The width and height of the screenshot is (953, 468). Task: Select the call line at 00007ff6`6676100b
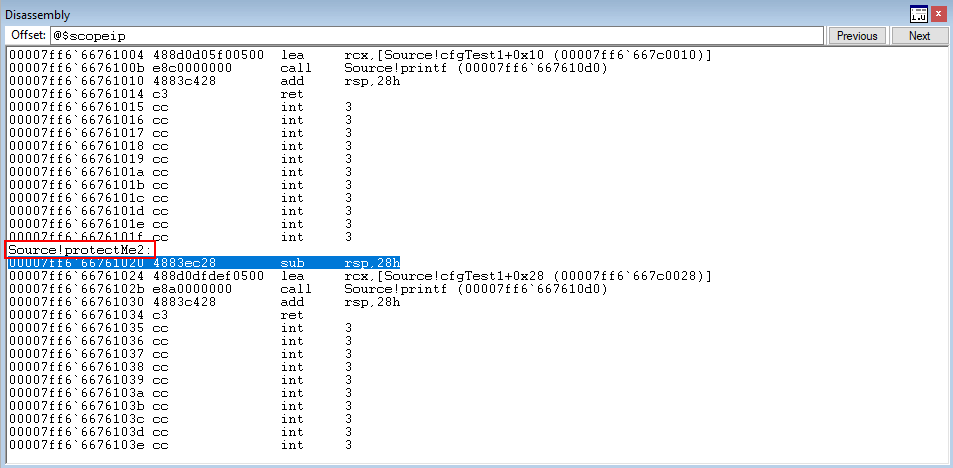[308, 68]
